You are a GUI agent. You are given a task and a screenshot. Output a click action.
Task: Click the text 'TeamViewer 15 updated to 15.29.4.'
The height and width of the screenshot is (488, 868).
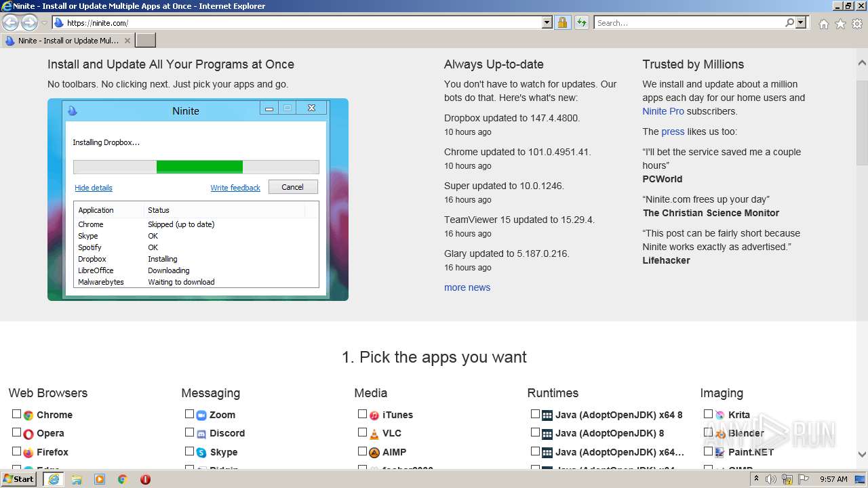[x=519, y=220]
